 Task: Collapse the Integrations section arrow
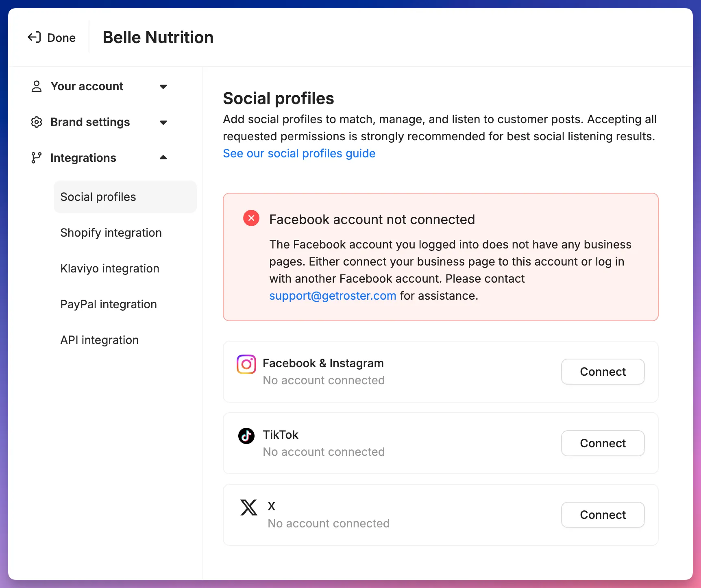coord(163,157)
